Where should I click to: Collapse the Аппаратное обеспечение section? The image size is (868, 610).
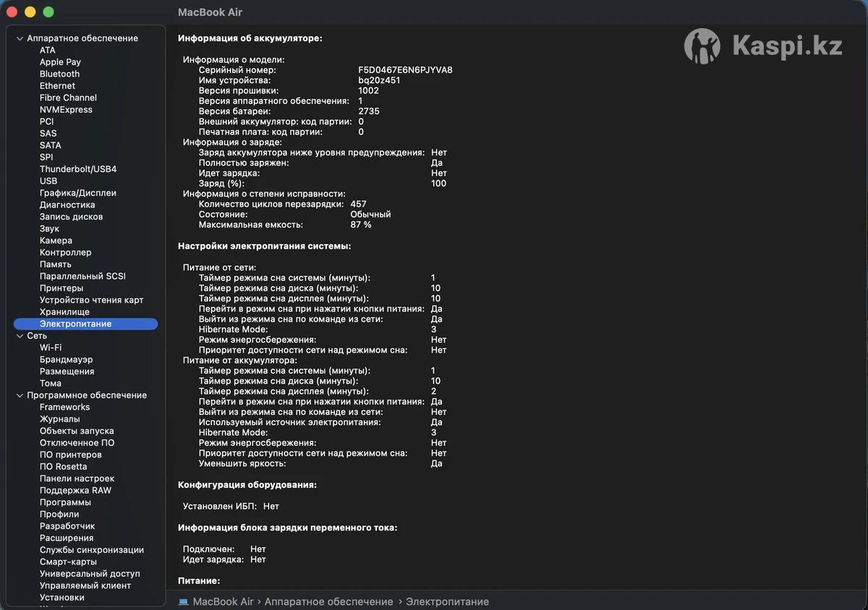[20, 38]
